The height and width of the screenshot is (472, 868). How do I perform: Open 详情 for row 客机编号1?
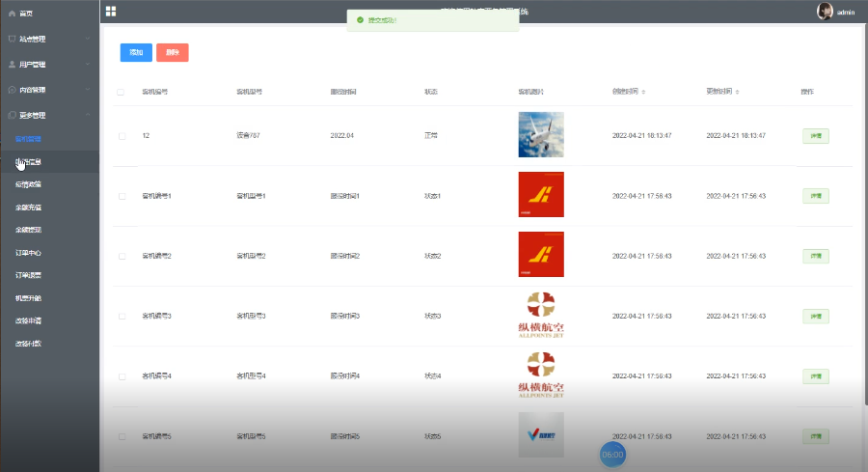[815, 196]
